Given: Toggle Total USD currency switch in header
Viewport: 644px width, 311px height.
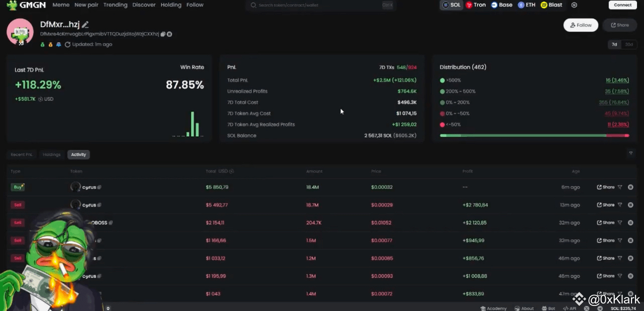Looking at the screenshot, I should pos(231,172).
